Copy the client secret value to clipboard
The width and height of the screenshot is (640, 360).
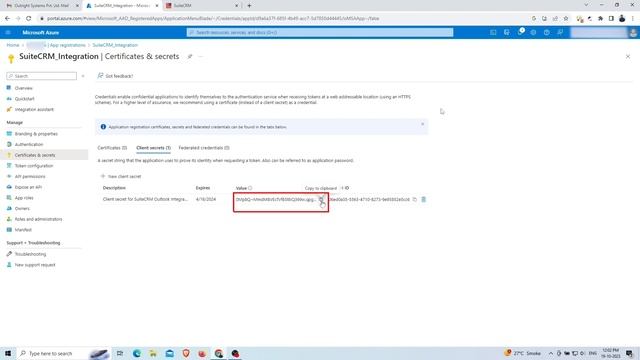pos(321,199)
